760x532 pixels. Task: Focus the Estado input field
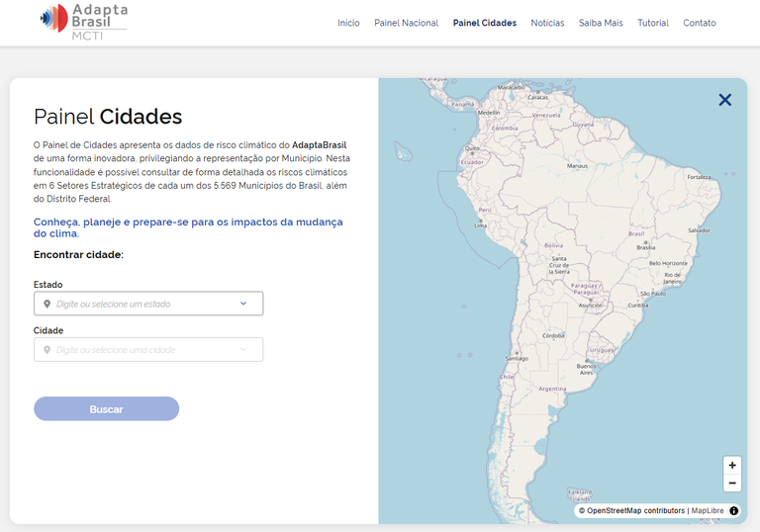(x=148, y=304)
